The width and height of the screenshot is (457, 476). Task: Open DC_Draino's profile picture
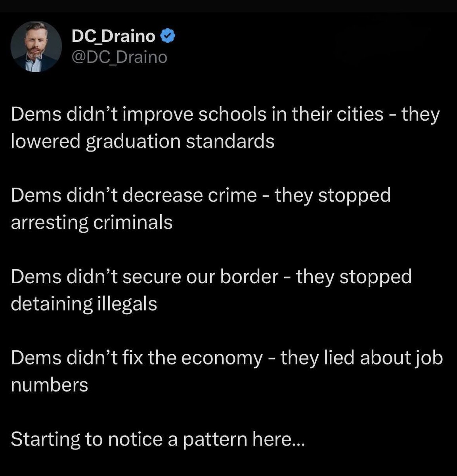36,46
